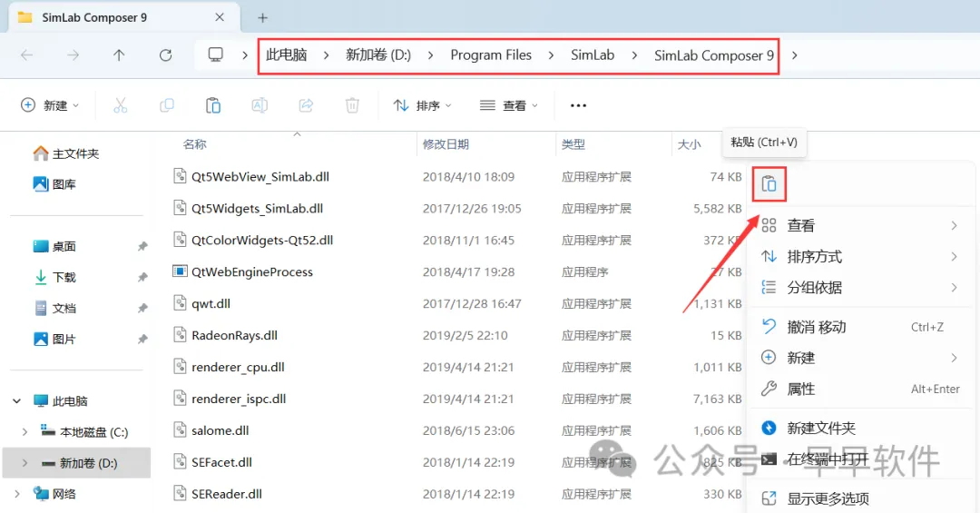Expand chevron after Program Files breadcrumb
The width and height of the screenshot is (980, 513).
[551, 55]
